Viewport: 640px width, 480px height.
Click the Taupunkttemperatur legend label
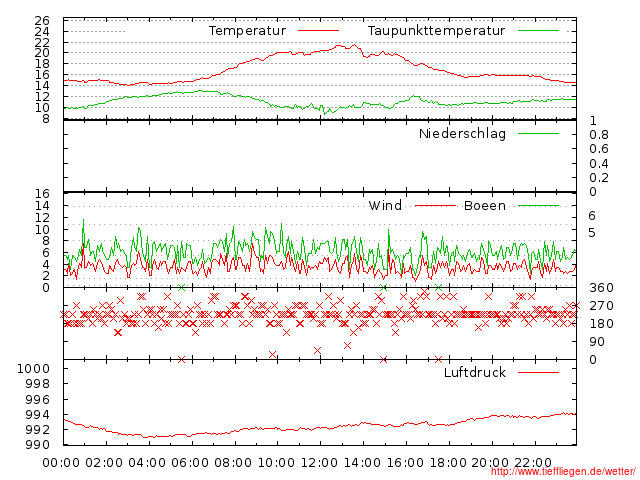436,31
